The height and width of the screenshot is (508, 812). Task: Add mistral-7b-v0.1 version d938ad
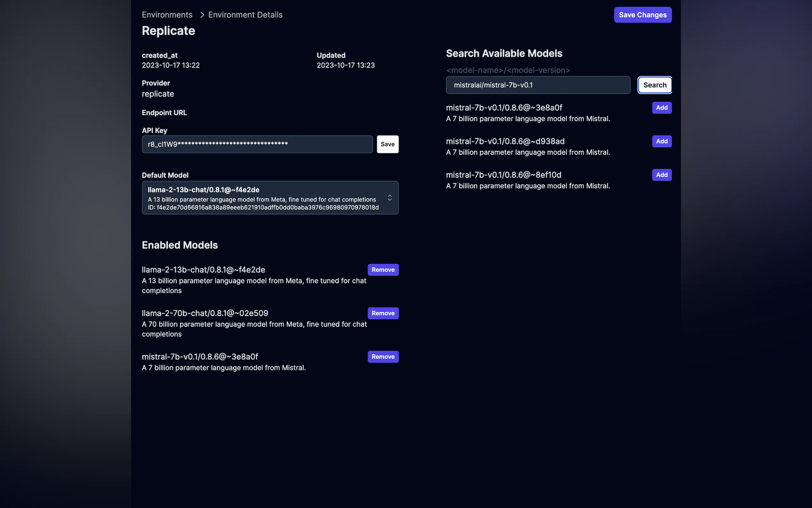[x=661, y=141]
